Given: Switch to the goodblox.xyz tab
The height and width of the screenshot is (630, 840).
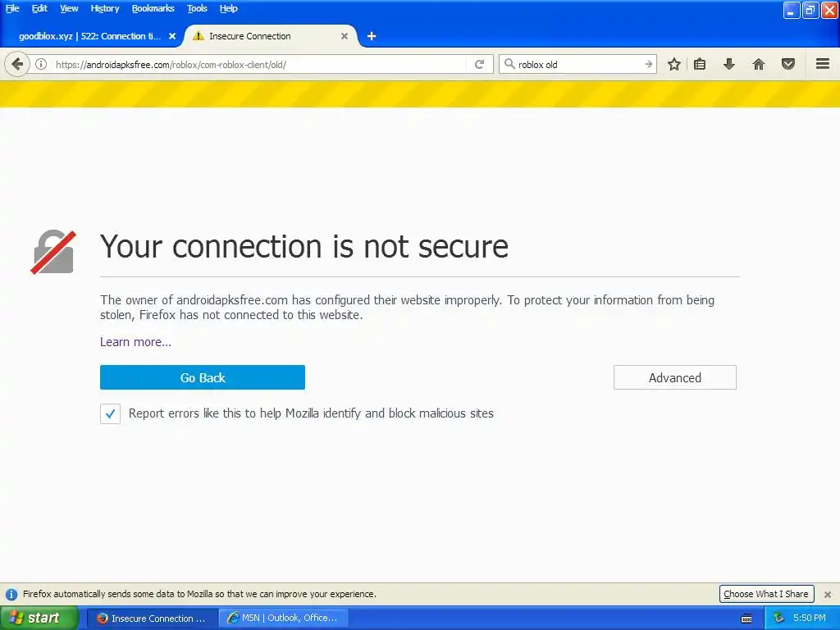Looking at the screenshot, I should (x=90, y=36).
